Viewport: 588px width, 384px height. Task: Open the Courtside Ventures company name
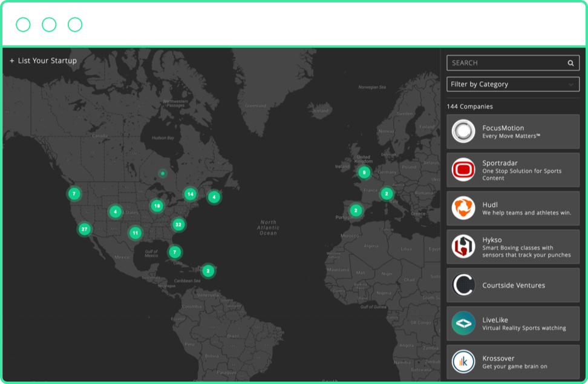(514, 285)
